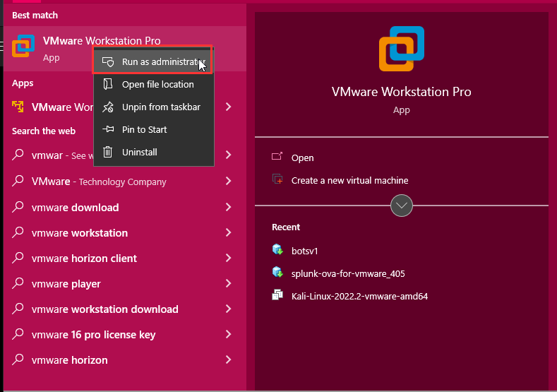Search the web for vmware 16 pro license key
The height and width of the screenshot is (392, 557).
(93, 335)
